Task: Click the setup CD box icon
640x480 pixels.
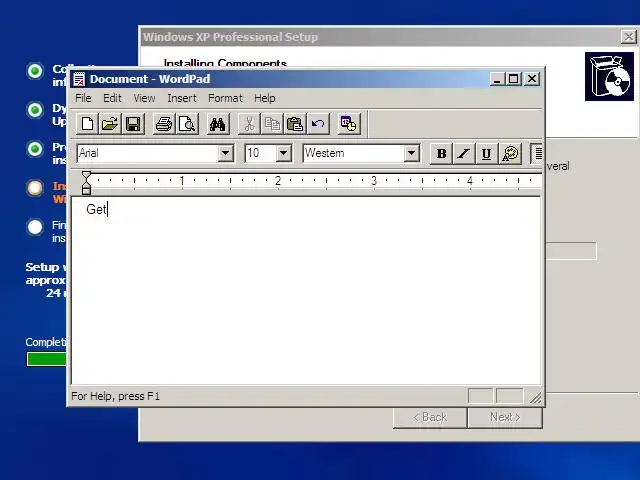Action: point(609,76)
